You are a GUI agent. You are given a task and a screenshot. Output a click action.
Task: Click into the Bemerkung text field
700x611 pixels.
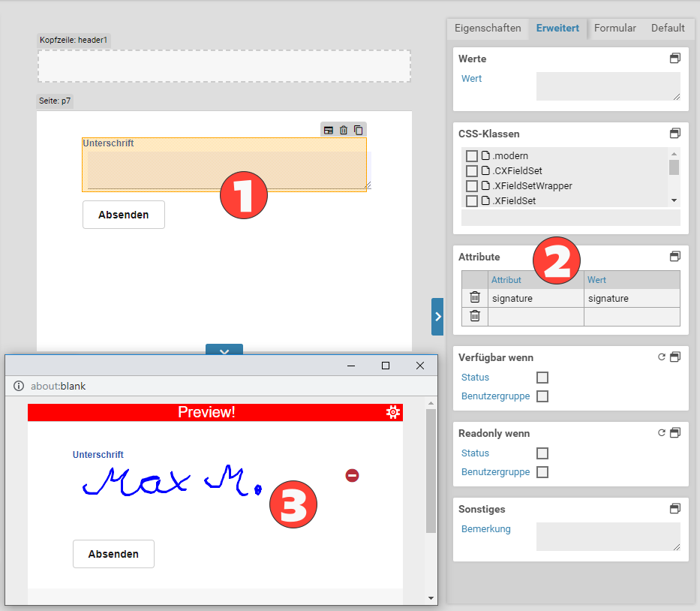pos(608,537)
